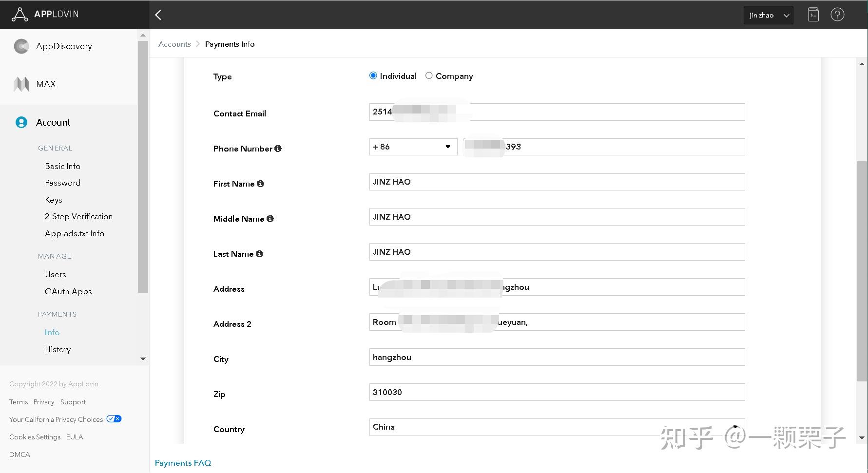Go to Basic Info settings

[x=62, y=166]
